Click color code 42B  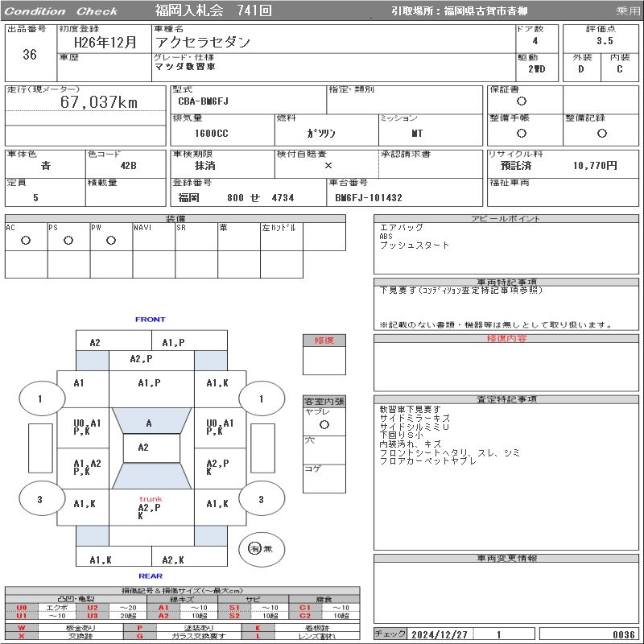tap(128, 166)
